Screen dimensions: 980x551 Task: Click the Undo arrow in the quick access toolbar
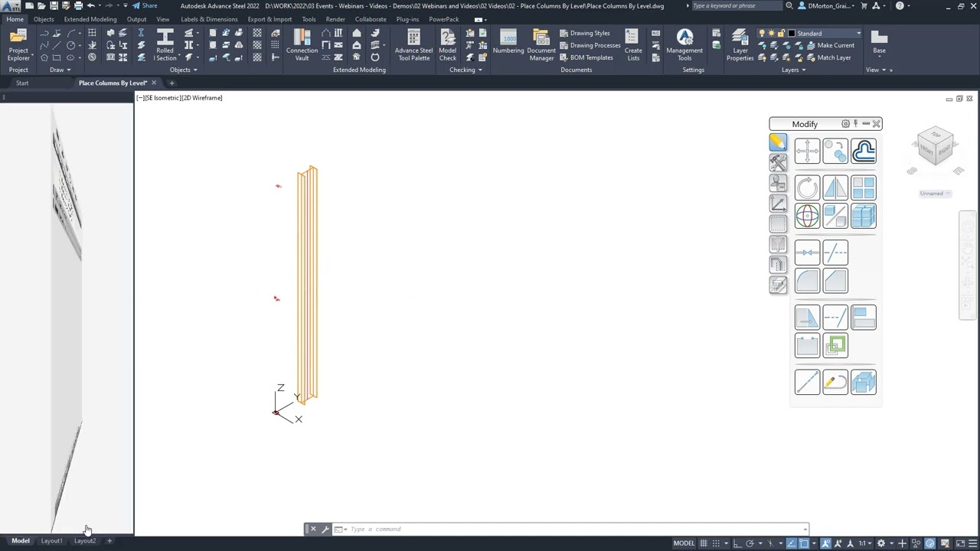point(90,5)
